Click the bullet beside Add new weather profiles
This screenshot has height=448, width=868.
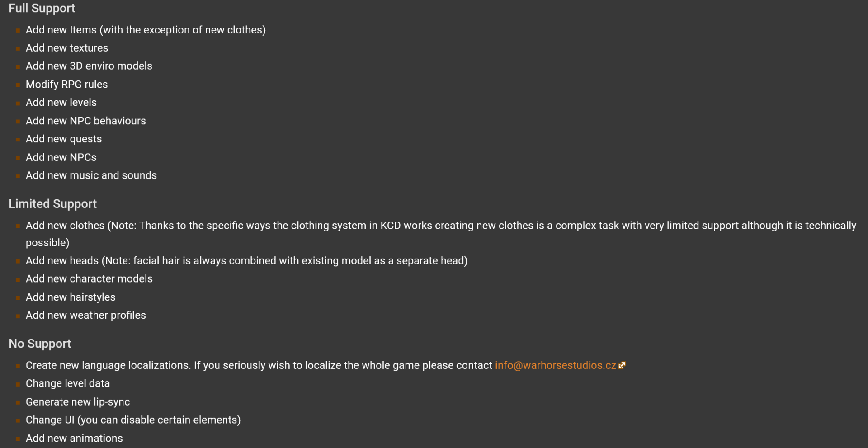pyautogui.click(x=18, y=316)
